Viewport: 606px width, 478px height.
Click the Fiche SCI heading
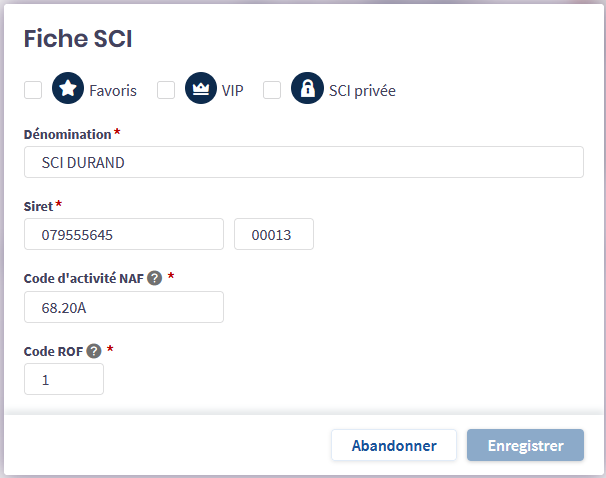(78, 39)
